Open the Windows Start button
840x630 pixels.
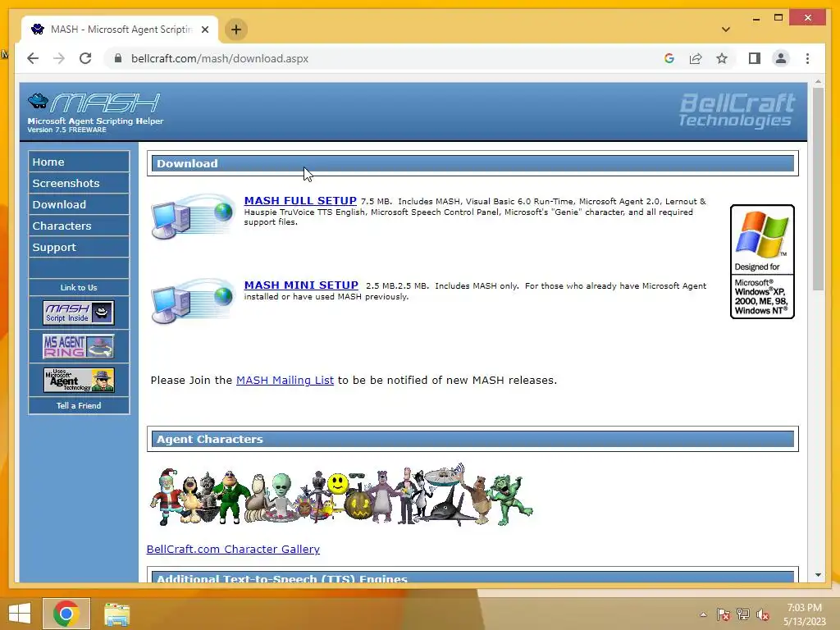click(20, 614)
